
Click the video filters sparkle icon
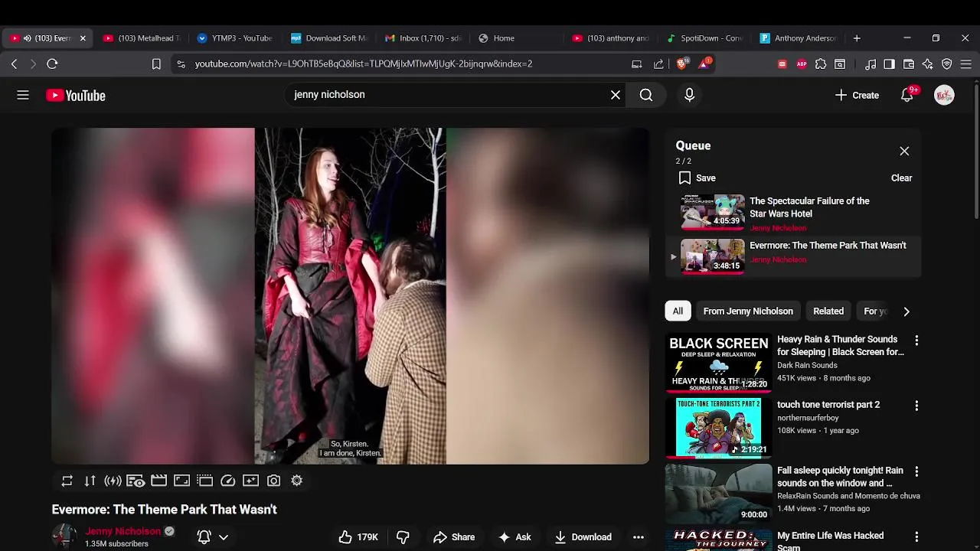tap(250, 481)
